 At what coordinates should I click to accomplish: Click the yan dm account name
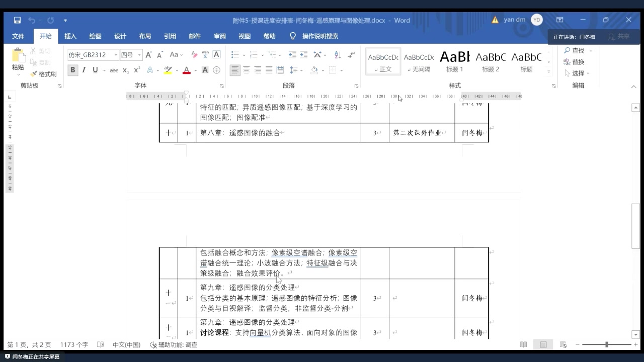(x=515, y=20)
